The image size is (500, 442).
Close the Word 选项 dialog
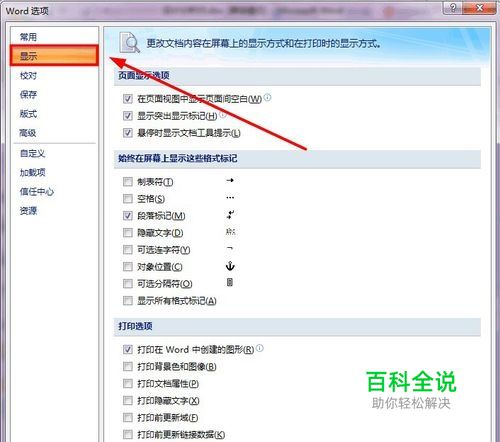click(x=479, y=7)
